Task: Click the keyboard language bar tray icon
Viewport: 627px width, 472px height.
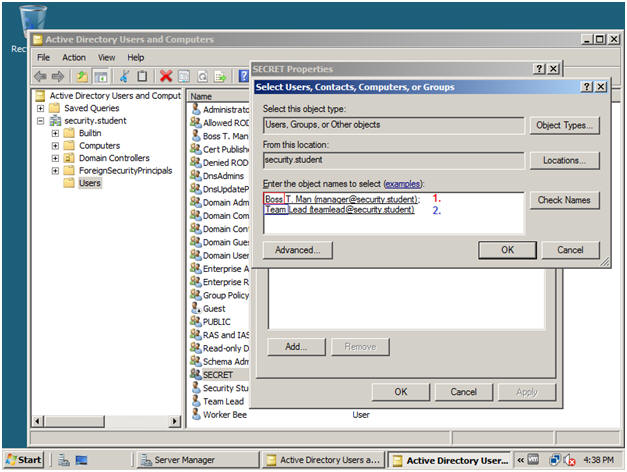Action: 533,460
